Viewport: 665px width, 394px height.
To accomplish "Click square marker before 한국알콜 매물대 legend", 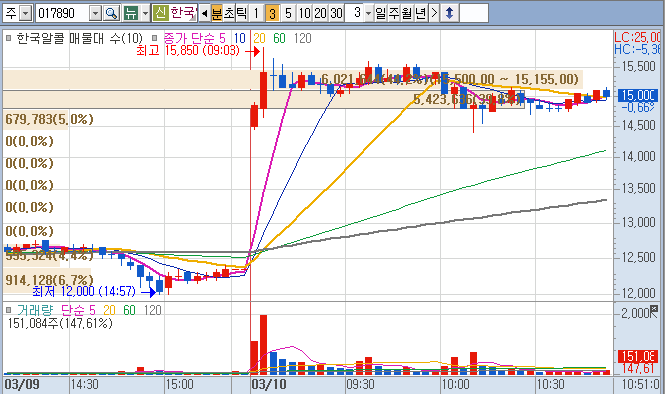I will point(8,38).
